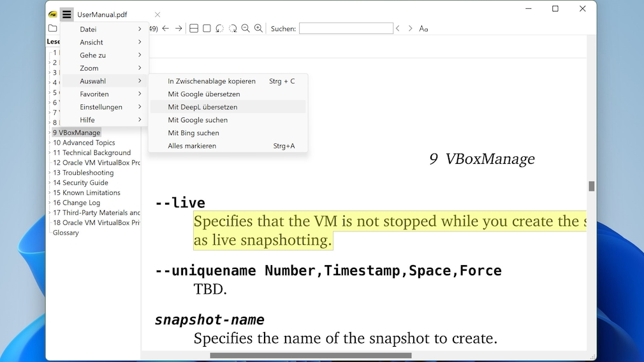Open the Hilfe submenu
Image resolution: width=644 pixels, height=362 pixels.
point(105,120)
